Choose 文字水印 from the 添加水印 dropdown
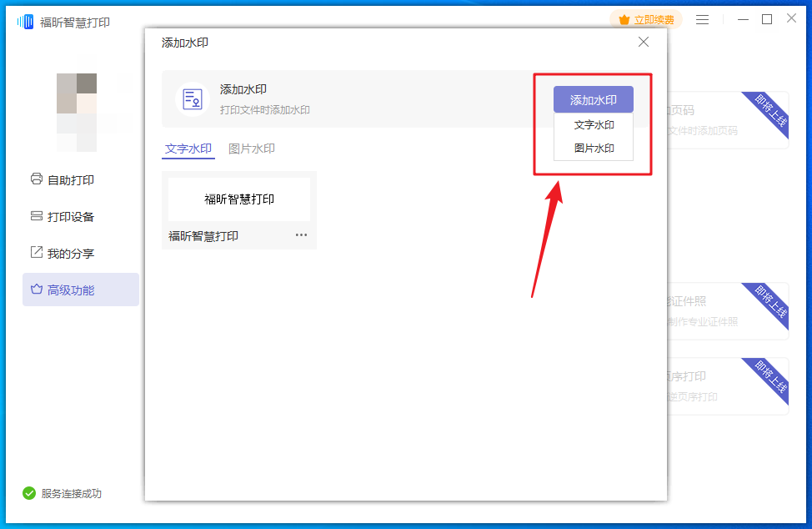 point(594,125)
